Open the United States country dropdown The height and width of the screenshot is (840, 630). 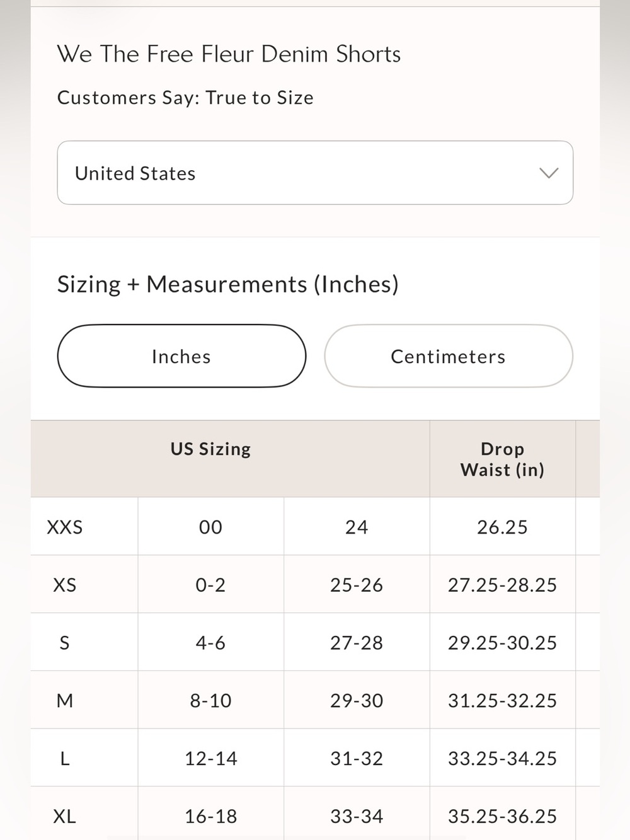(315, 173)
